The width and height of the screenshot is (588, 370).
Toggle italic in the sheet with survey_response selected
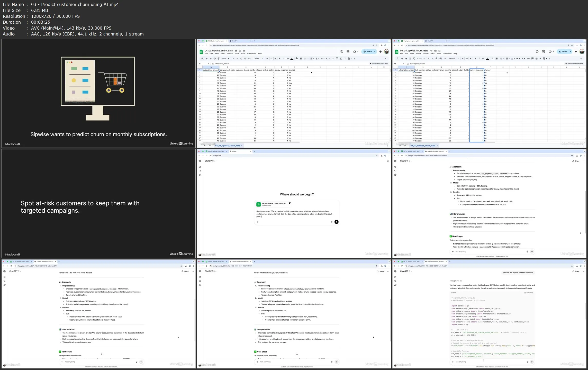479,59
